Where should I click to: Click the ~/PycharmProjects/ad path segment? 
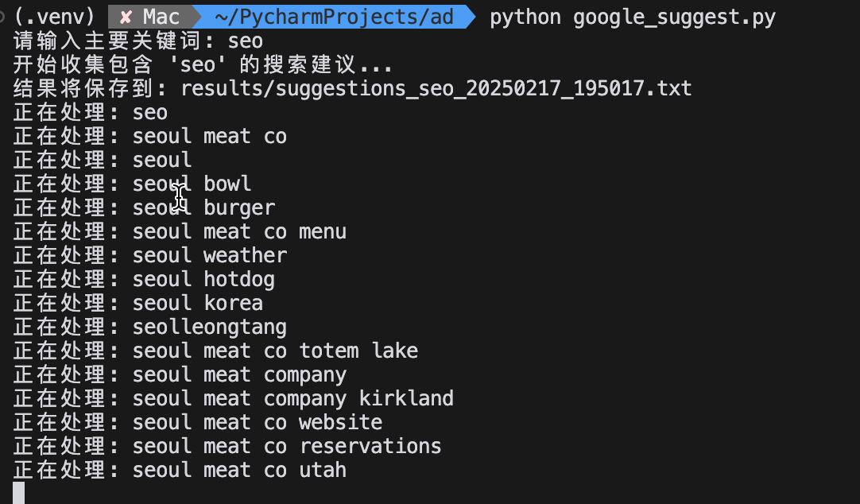pos(334,17)
